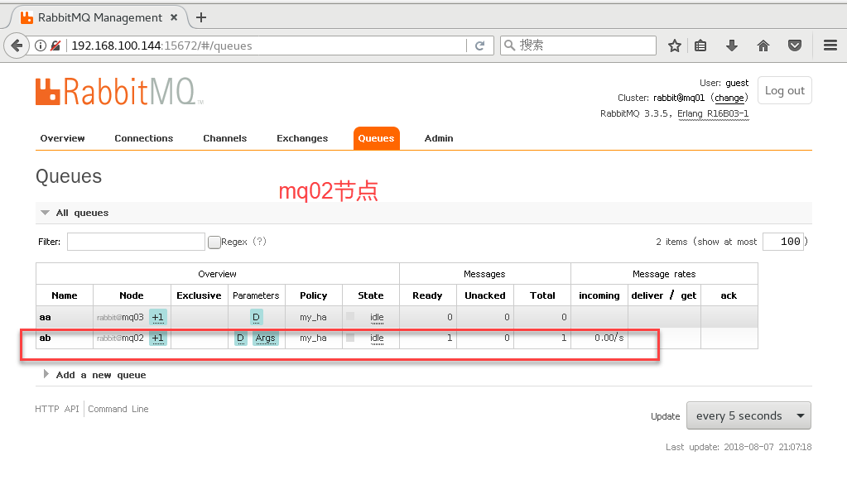Open bookmarks list icon
847x504 pixels.
[700, 46]
